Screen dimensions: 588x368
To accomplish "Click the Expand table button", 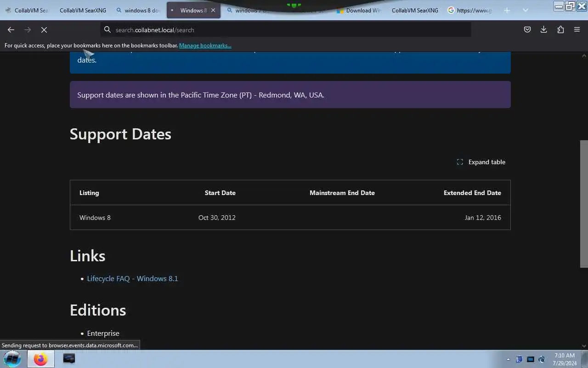I will [481, 162].
